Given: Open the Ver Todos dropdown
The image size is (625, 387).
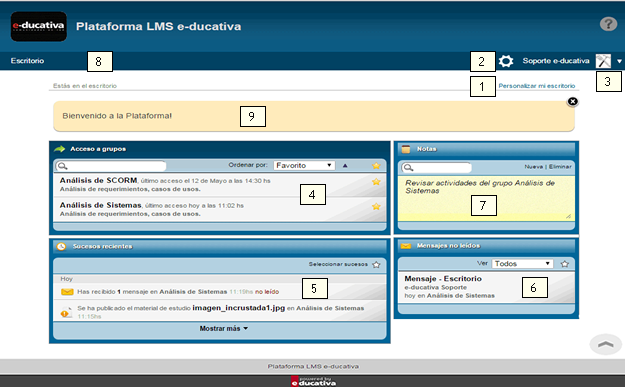Looking at the screenshot, I should pyautogui.click(x=522, y=263).
